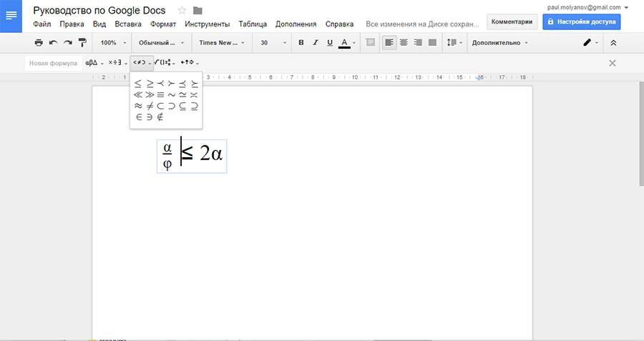This screenshot has height=341, width=644.
Task: Open the Times New font dropdown
Action: (x=222, y=43)
